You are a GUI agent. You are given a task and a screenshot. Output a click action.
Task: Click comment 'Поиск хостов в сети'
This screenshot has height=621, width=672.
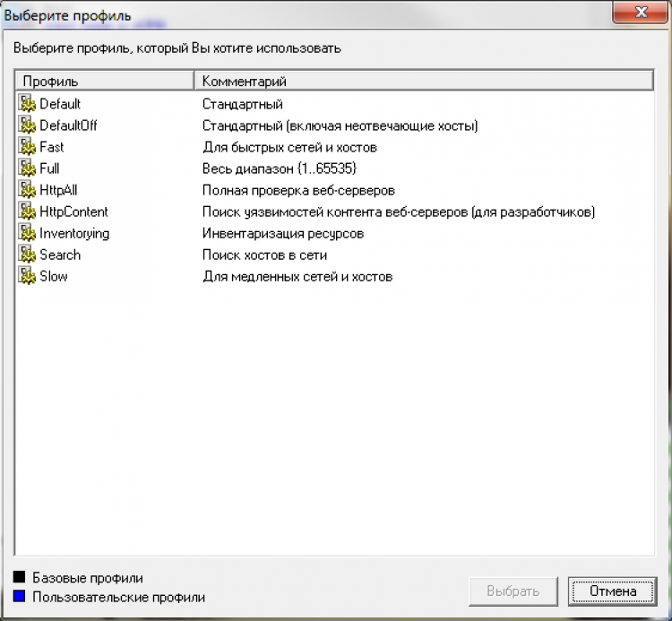[265, 255]
